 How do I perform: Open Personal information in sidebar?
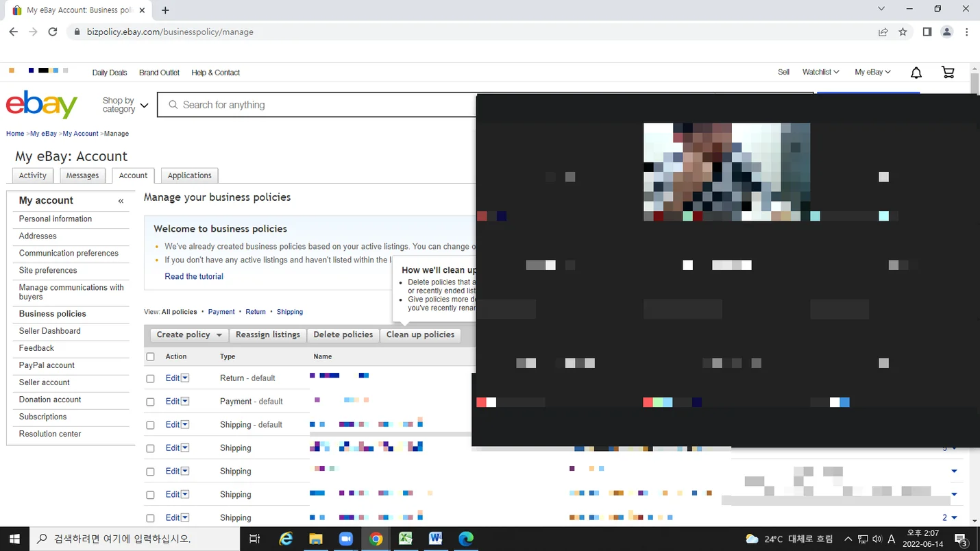click(56, 219)
